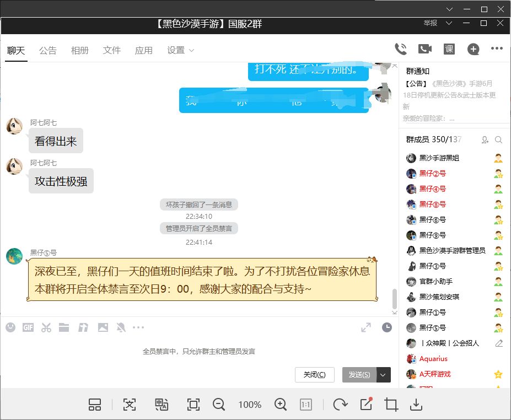Click the chat area vertical scrollbar
This screenshot has height=420, width=511.
point(395,298)
